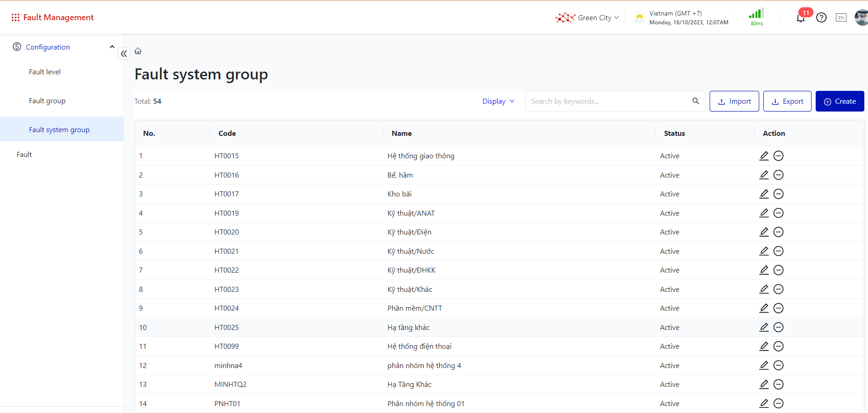Remove the minhna4 row via minus icon
The height and width of the screenshot is (413, 868).
click(778, 366)
